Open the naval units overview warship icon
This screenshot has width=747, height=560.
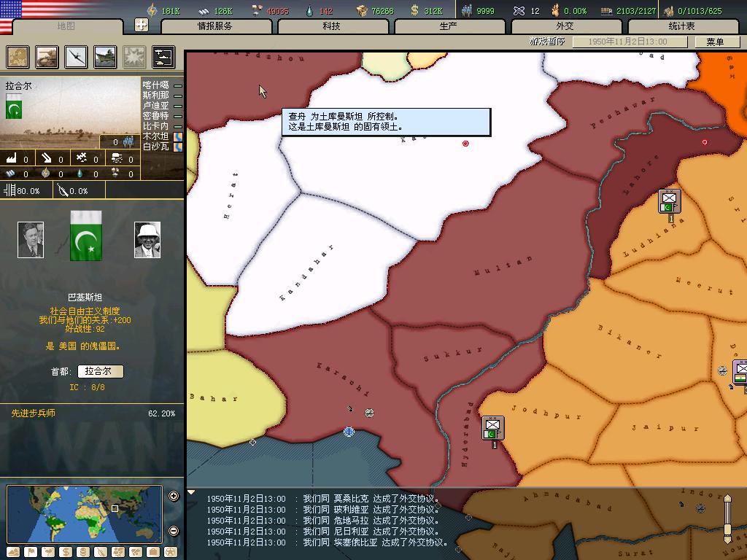pyautogui.click(x=105, y=57)
